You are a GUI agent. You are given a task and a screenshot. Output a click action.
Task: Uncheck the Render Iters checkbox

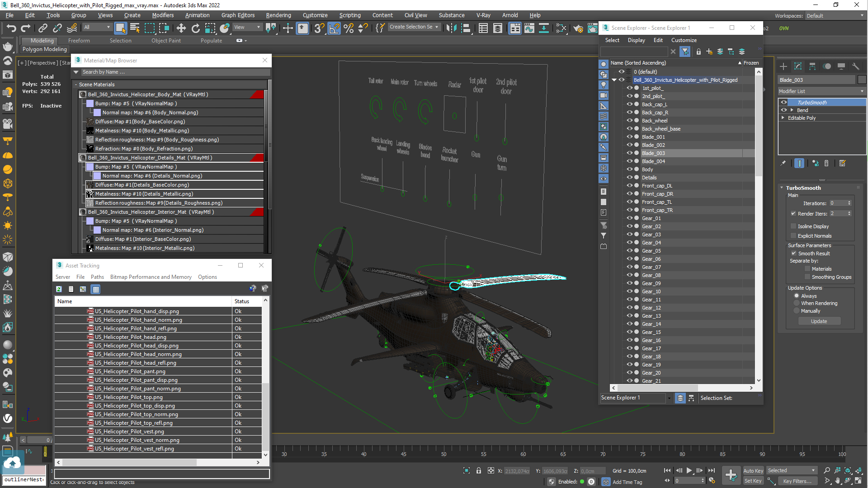coord(793,214)
